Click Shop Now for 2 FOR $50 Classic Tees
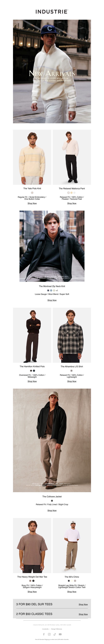The image size is (104, 644). pyautogui.click(x=83, y=614)
